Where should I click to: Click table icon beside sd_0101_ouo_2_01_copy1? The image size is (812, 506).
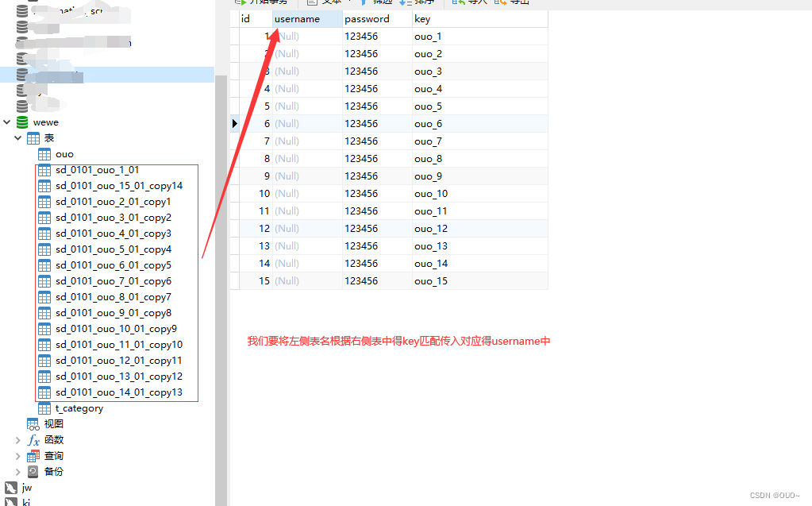point(44,202)
